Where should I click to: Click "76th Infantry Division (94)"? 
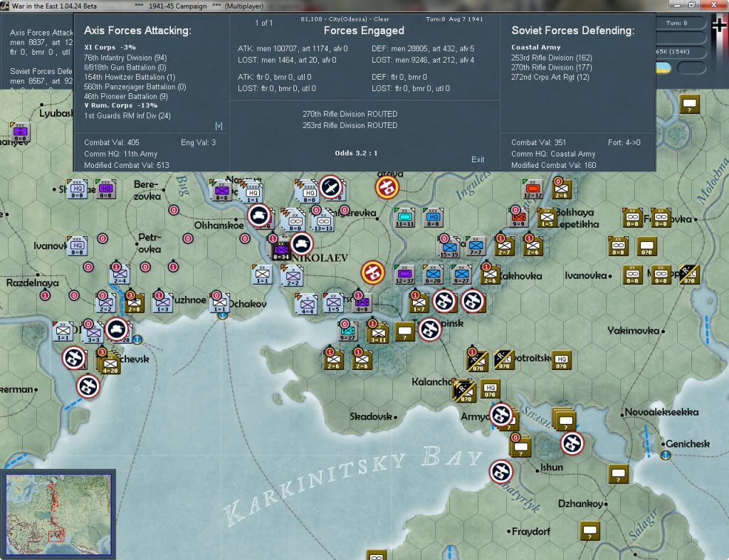[x=125, y=58]
